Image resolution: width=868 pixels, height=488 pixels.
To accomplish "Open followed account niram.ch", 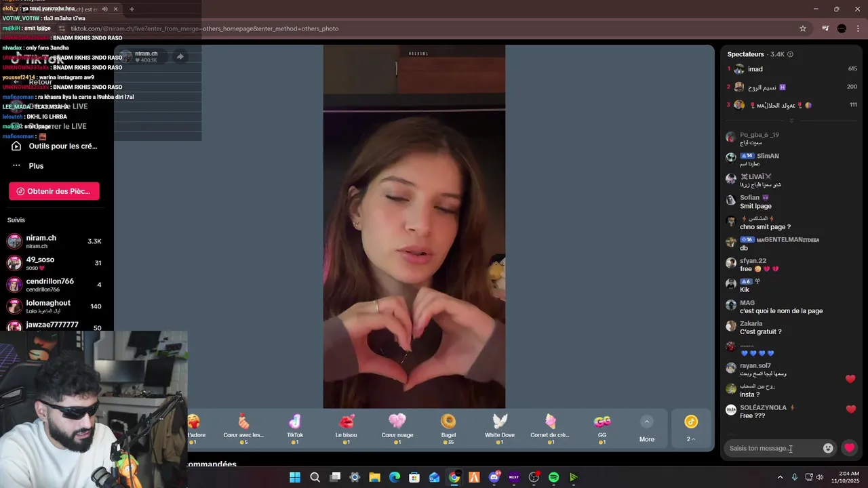I will 56,241.
